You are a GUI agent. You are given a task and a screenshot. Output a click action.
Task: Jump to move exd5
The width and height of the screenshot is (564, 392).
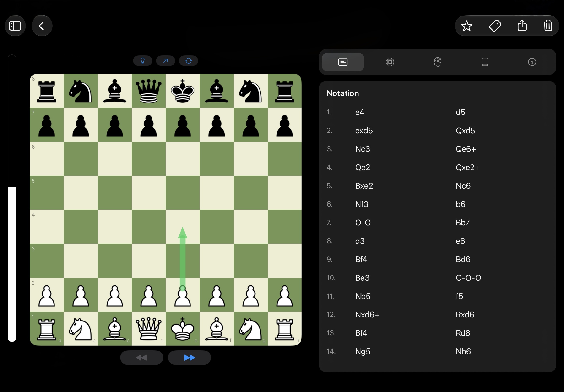[x=364, y=131]
